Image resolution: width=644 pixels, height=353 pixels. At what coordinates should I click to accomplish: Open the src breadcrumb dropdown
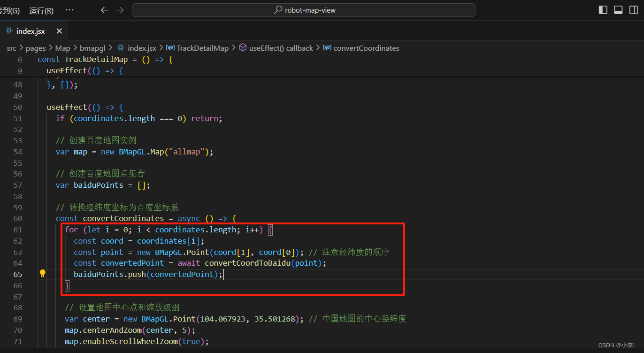pyautogui.click(x=12, y=48)
